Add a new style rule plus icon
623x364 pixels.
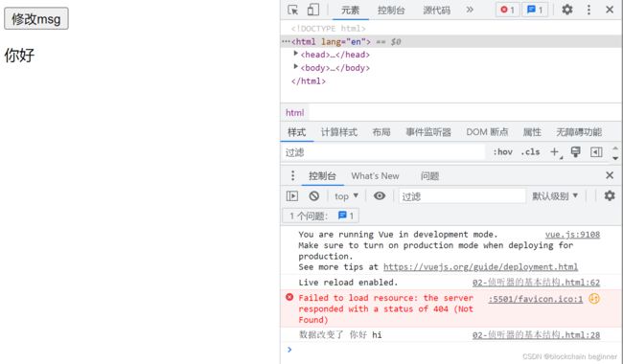555,152
